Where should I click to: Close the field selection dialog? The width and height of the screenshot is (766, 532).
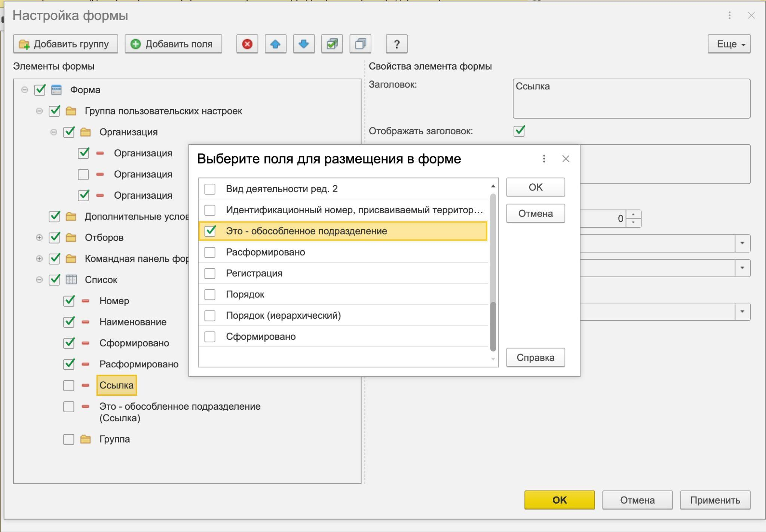[x=566, y=159]
